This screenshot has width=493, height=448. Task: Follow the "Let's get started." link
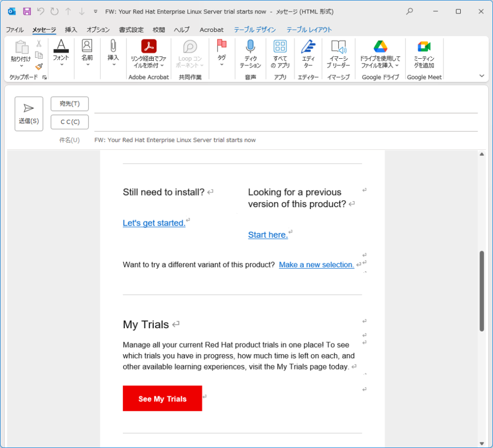pyautogui.click(x=154, y=223)
